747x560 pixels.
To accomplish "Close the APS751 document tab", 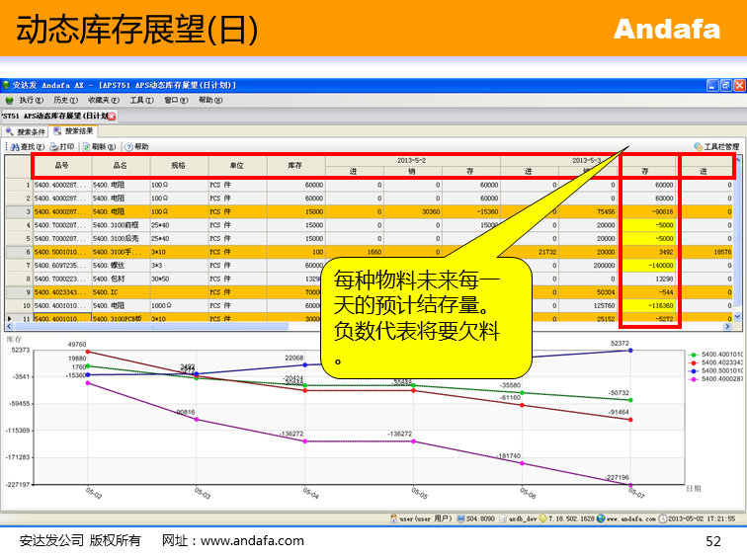I will pos(112,116).
